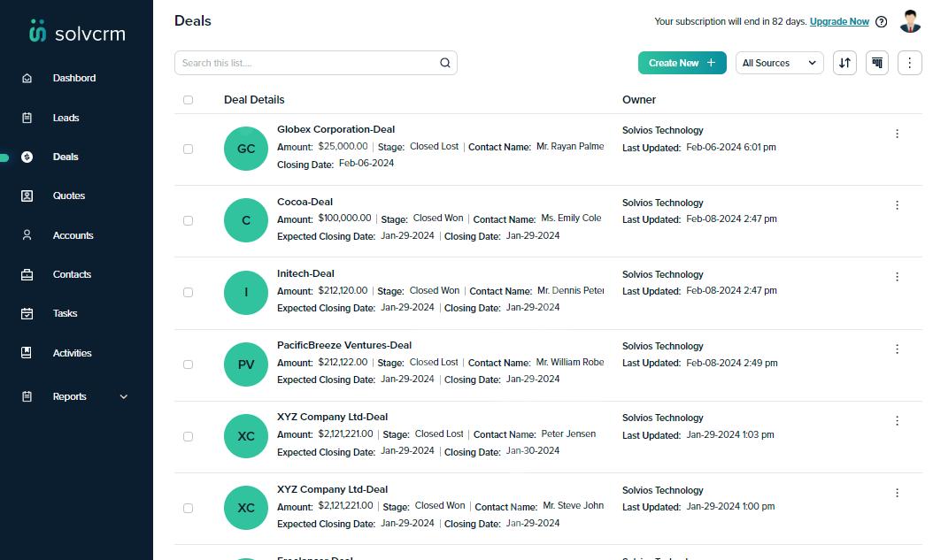Click the Create New button
The height and width of the screenshot is (560, 933).
pos(682,63)
